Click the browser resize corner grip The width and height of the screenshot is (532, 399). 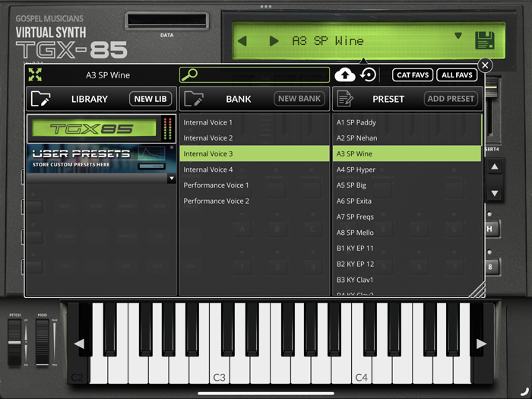(477, 290)
